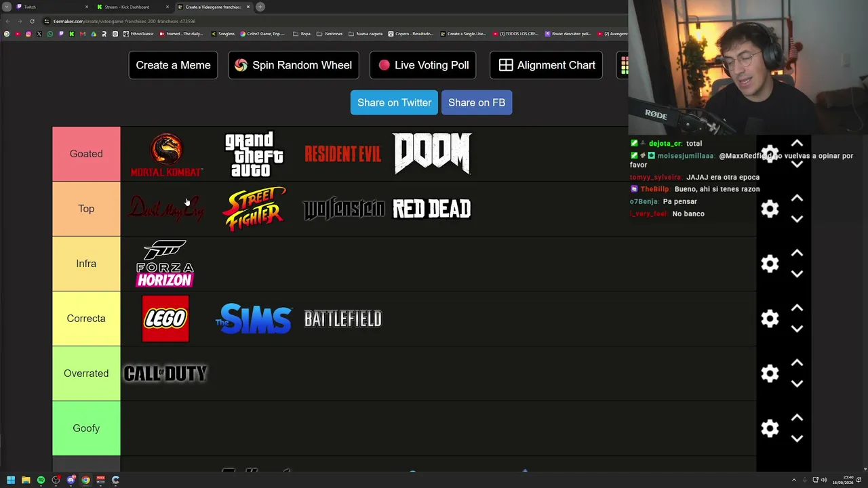
Task: Open the Spin Random Wheel tool
Action: (x=294, y=65)
